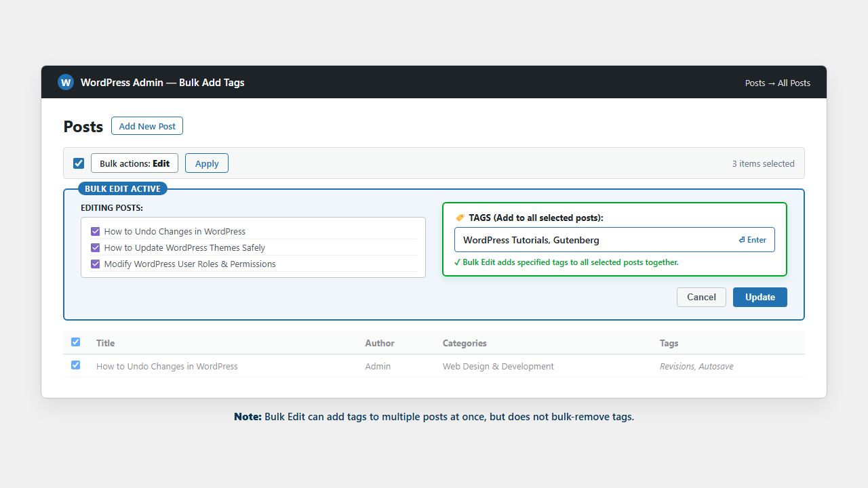Cancel the bulk edit
Viewport: 868px width, 488px height.
point(701,297)
